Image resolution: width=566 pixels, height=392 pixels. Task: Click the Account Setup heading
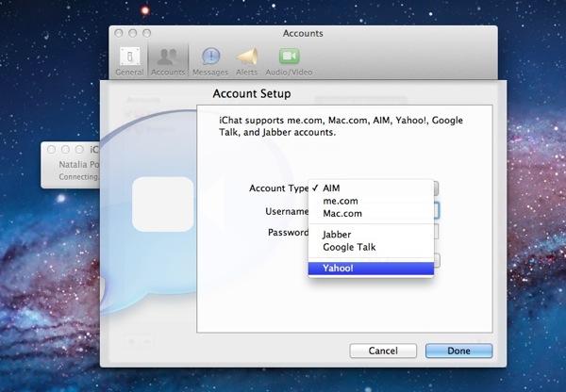click(x=252, y=94)
